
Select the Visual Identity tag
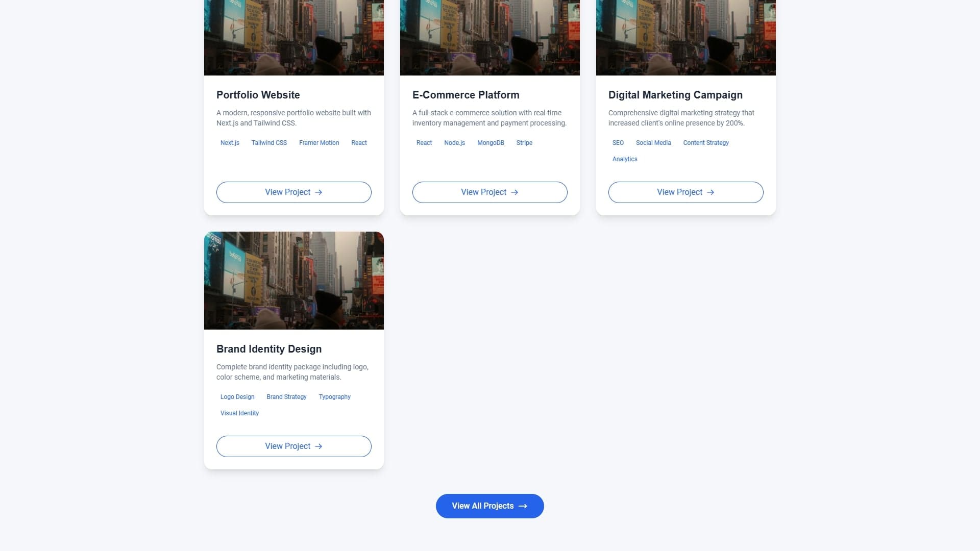239,413
